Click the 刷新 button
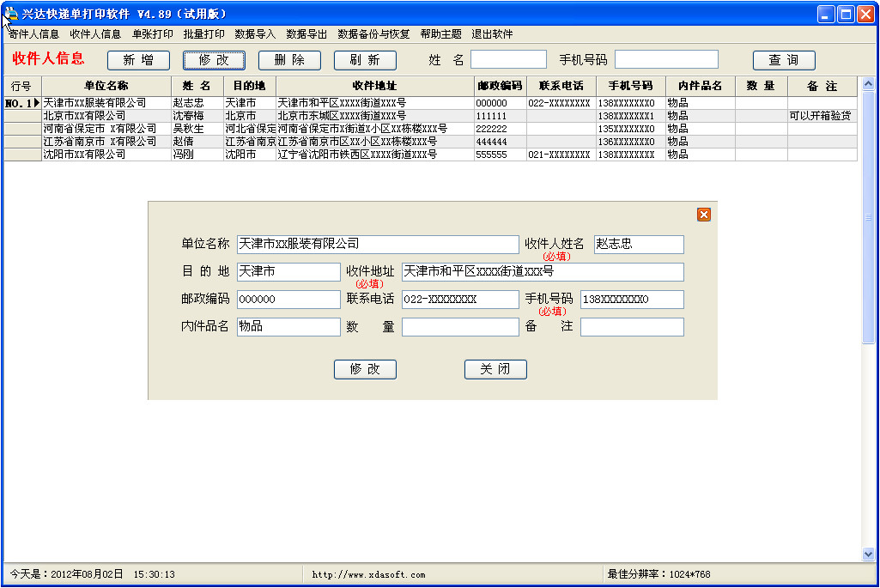 coord(365,60)
